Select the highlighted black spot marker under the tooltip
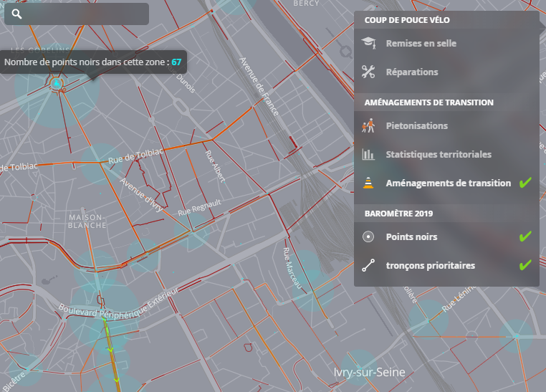This screenshot has width=546, height=392. click(x=57, y=84)
